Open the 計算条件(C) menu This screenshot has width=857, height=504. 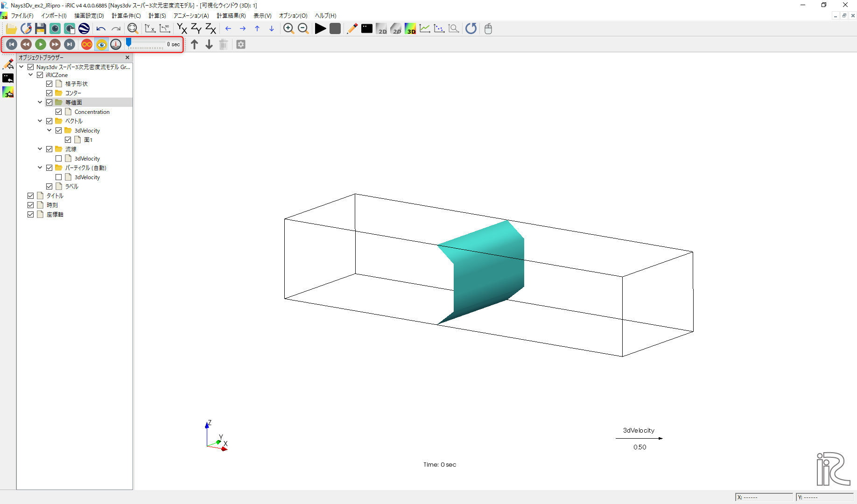tap(126, 16)
